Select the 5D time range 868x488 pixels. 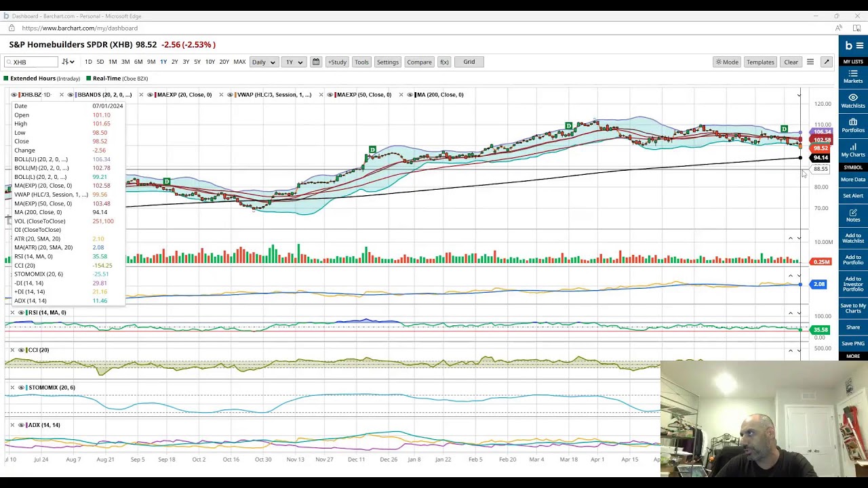click(100, 62)
